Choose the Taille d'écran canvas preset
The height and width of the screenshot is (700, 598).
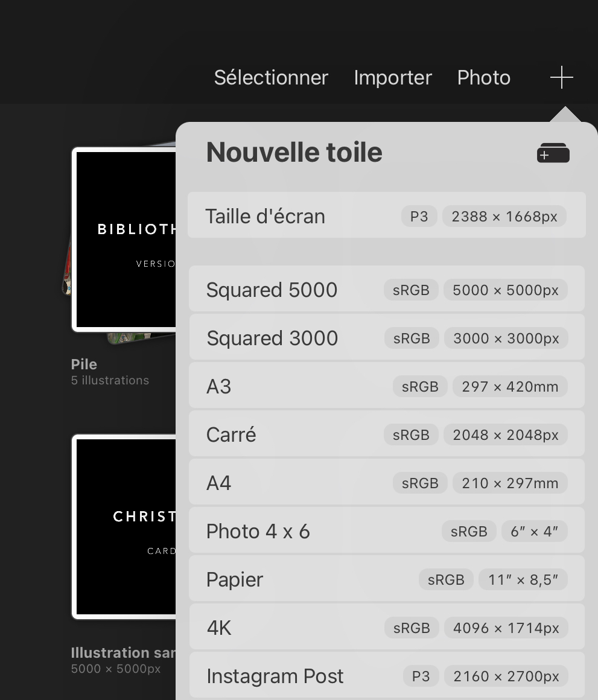tap(386, 216)
